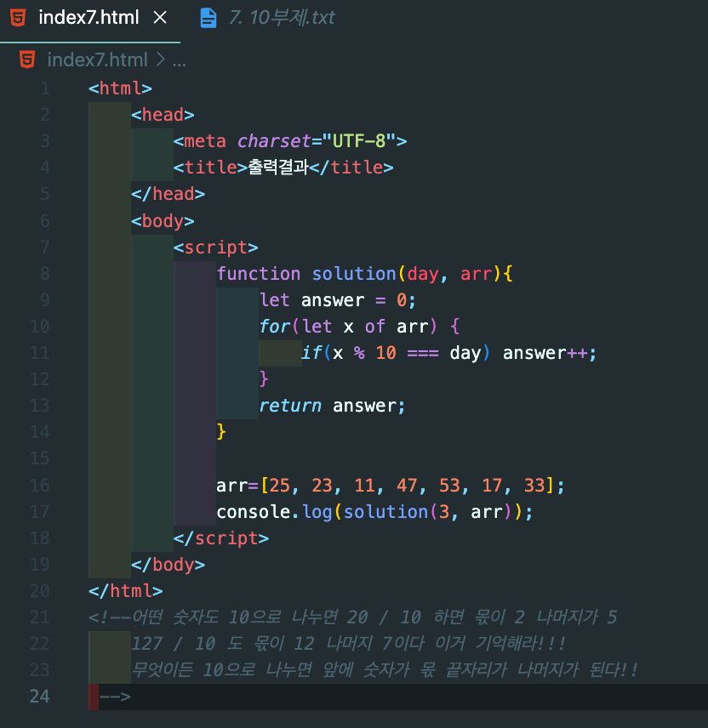Click the return keyword on line 13

pos(290,406)
